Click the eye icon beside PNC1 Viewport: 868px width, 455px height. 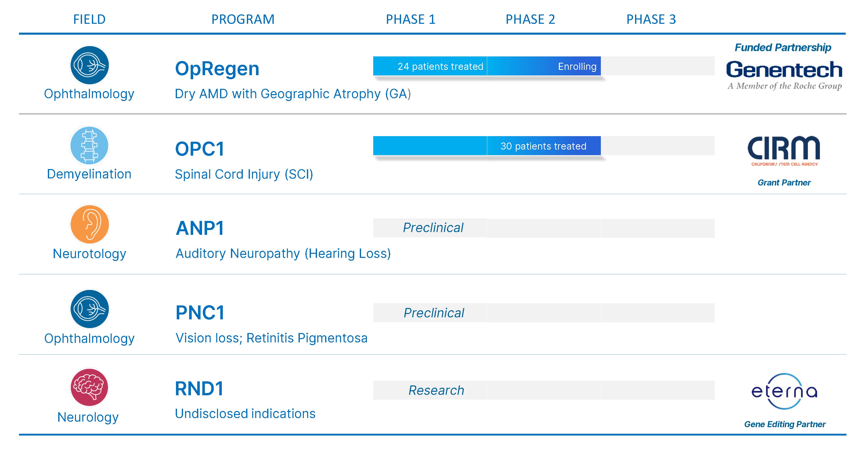coord(89,309)
